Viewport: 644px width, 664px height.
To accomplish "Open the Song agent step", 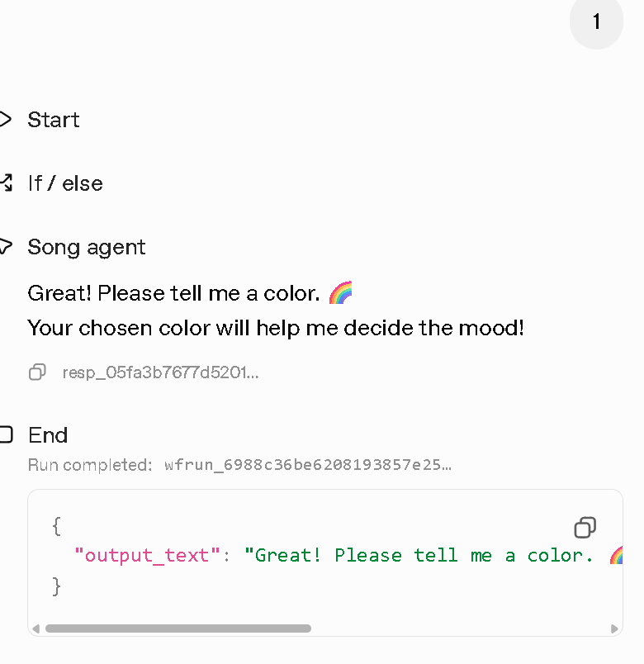I will pos(87,247).
